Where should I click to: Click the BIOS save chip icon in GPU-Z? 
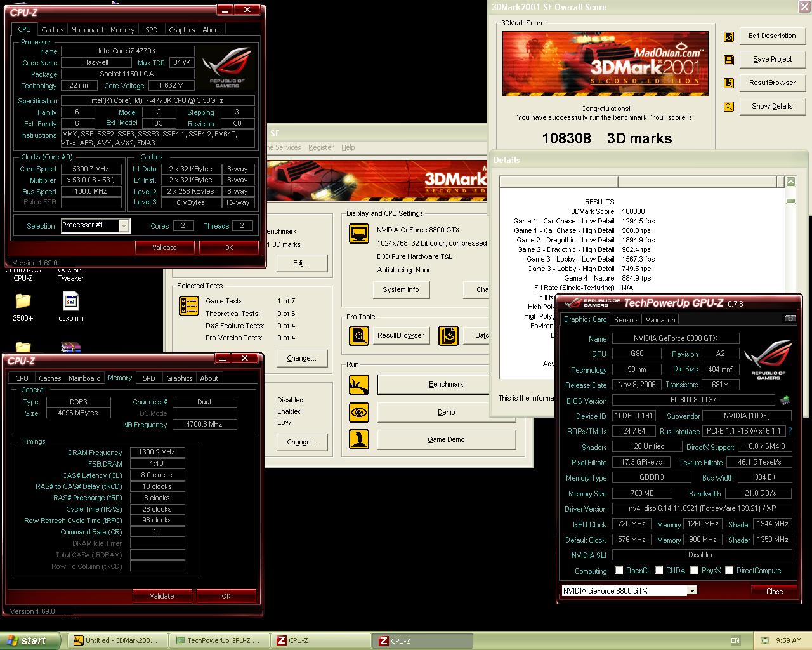(784, 401)
